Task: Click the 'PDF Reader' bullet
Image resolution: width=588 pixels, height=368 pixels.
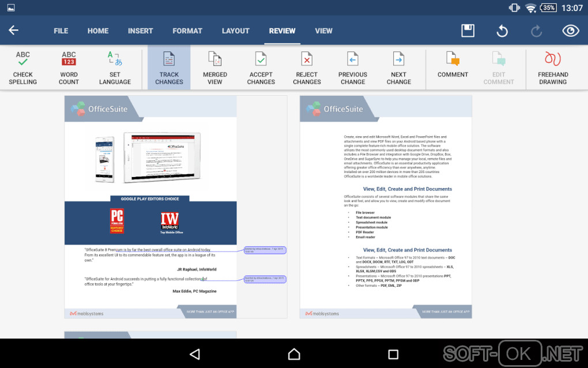Action: [364, 232]
